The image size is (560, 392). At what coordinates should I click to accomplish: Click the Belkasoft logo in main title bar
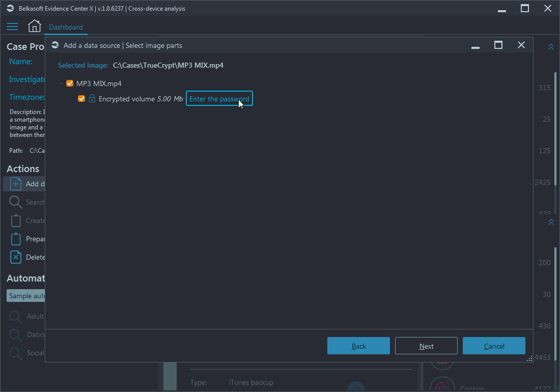pyautogui.click(x=10, y=8)
